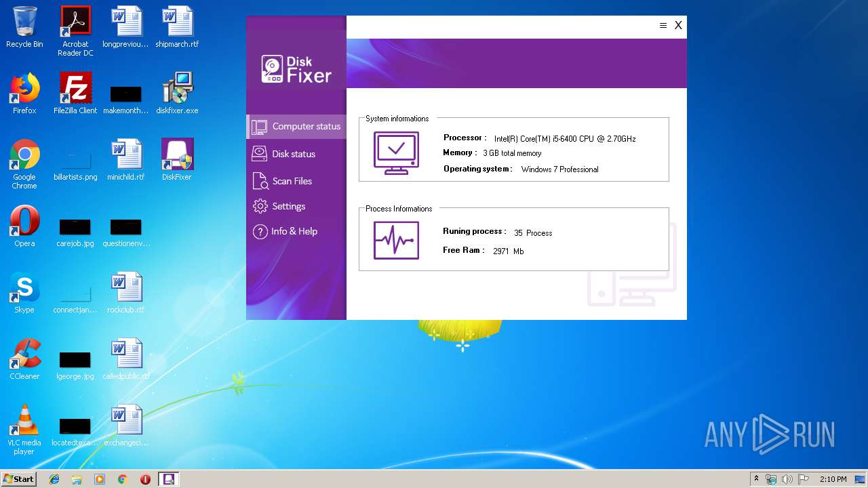Show hidden system tray icons arrow
The height and width of the screenshot is (488, 868).
[x=757, y=479]
